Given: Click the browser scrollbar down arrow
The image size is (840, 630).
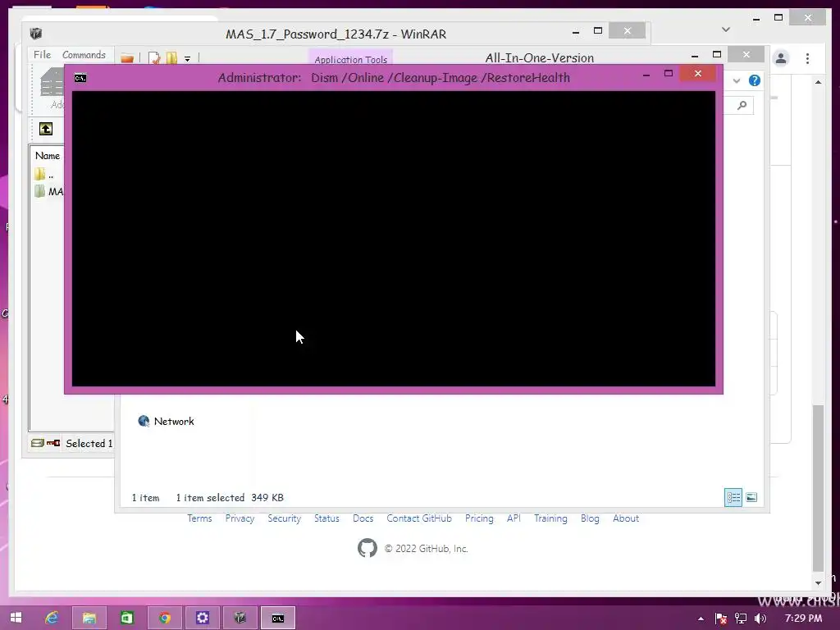Looking at the screenshot, I should [x=818, y=583].
